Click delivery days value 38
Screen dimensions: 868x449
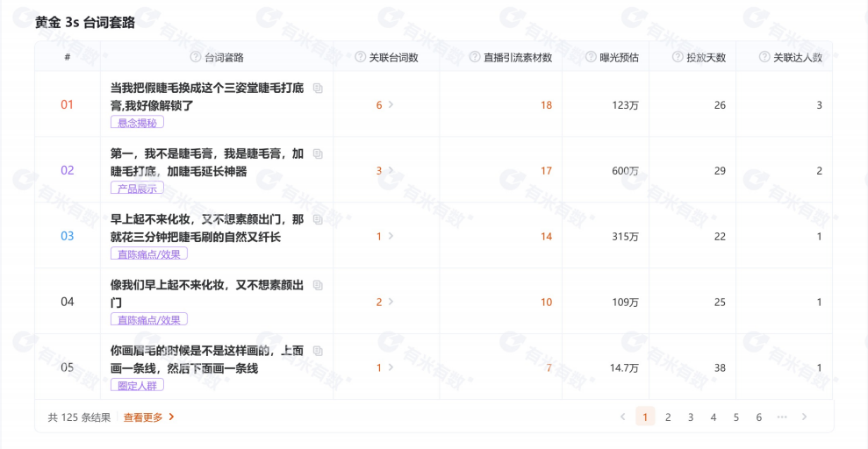pos(720,367)
